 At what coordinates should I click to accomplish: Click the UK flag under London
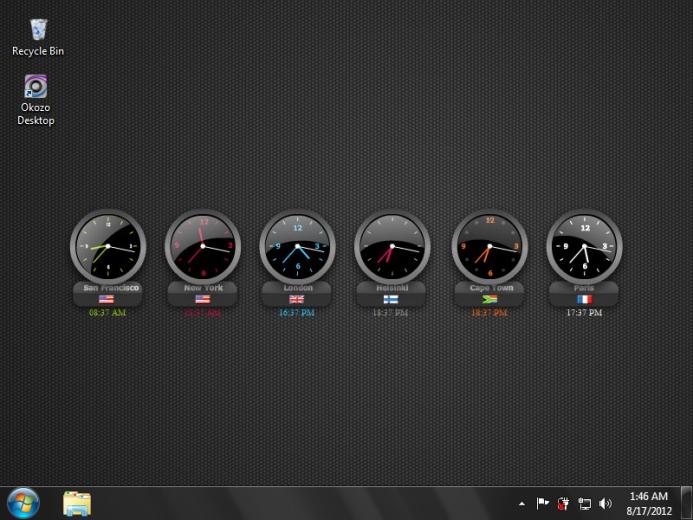pyautogui.click(x=297, y=300)
